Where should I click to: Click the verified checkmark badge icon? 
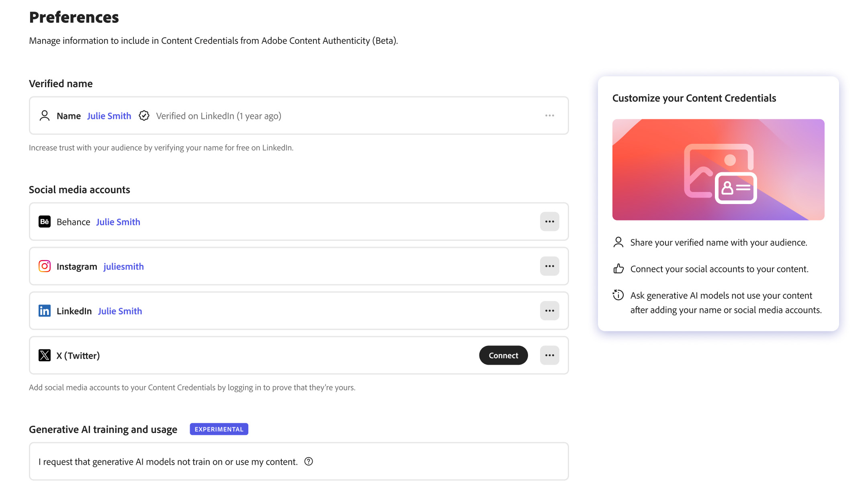point(144,116)
